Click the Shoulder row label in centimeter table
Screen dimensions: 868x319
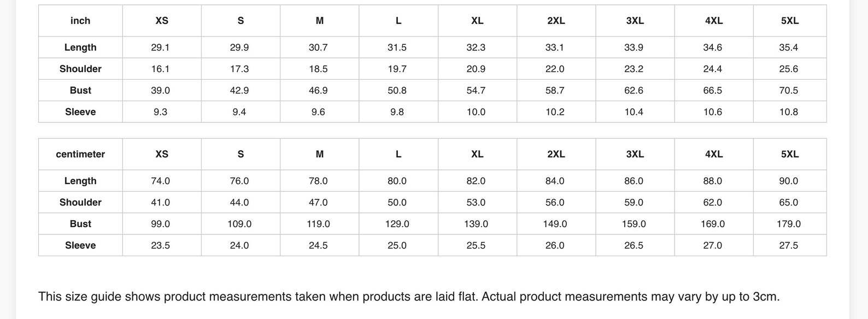tap(80, 202)
